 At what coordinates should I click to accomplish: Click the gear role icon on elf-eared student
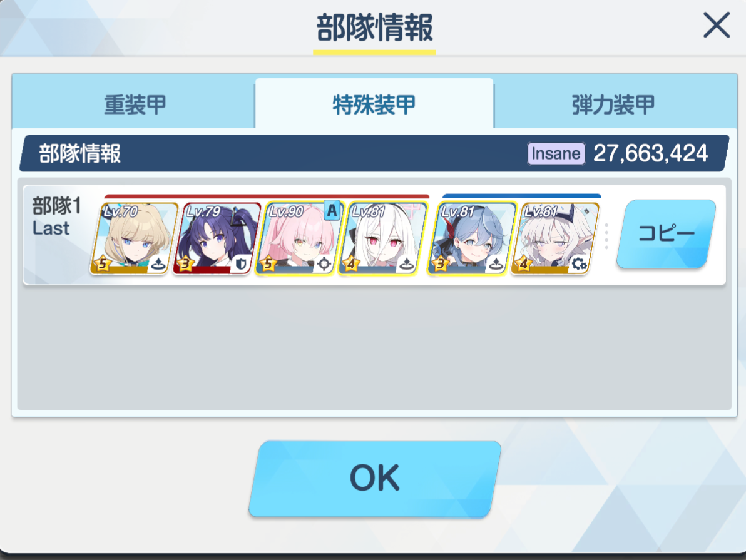click(579, 263)
